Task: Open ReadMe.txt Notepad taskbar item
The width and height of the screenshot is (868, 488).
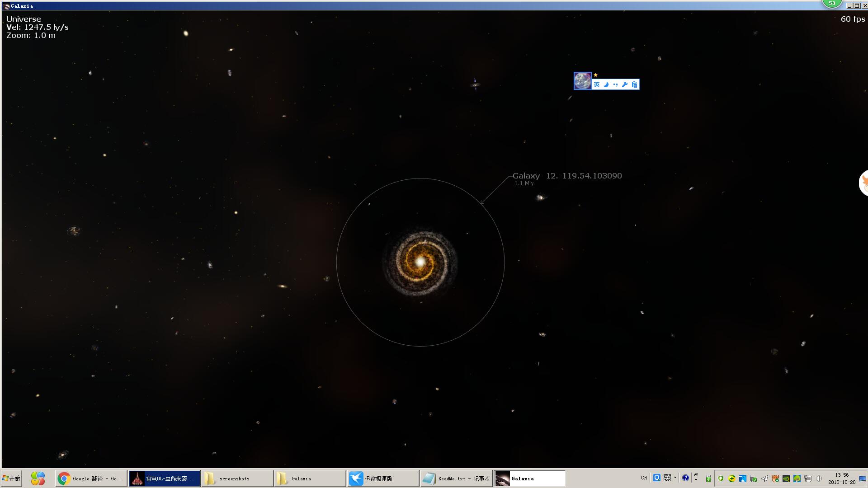Action: tap(456, 478)
